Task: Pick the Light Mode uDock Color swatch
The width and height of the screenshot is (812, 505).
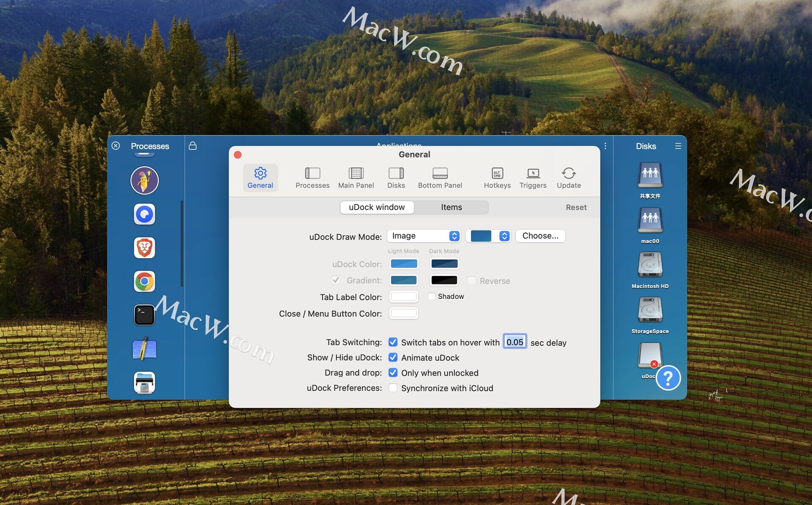Action: [x=404, y=264]
